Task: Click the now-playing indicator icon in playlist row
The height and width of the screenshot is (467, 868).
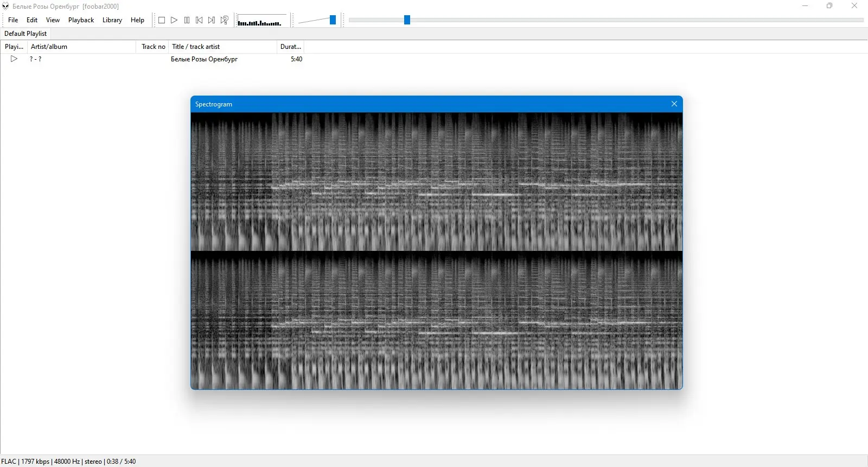Action: [14, 59]
